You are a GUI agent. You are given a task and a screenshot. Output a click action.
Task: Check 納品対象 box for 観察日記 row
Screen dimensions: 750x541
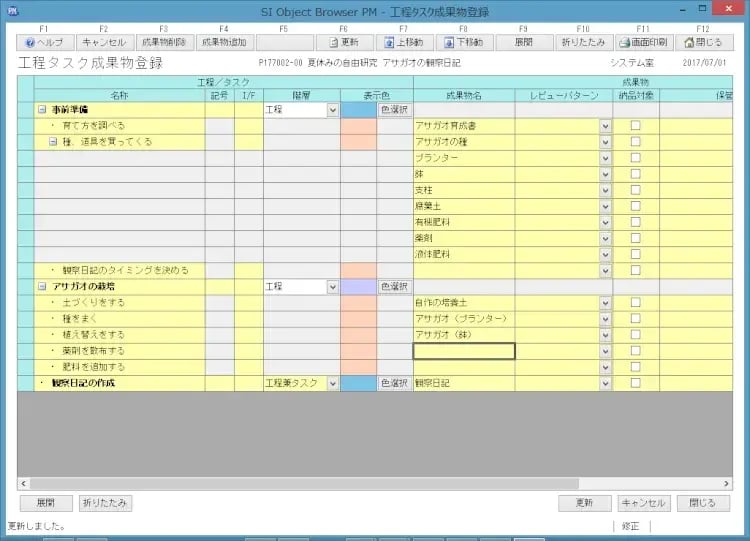(x=635, y=383)
